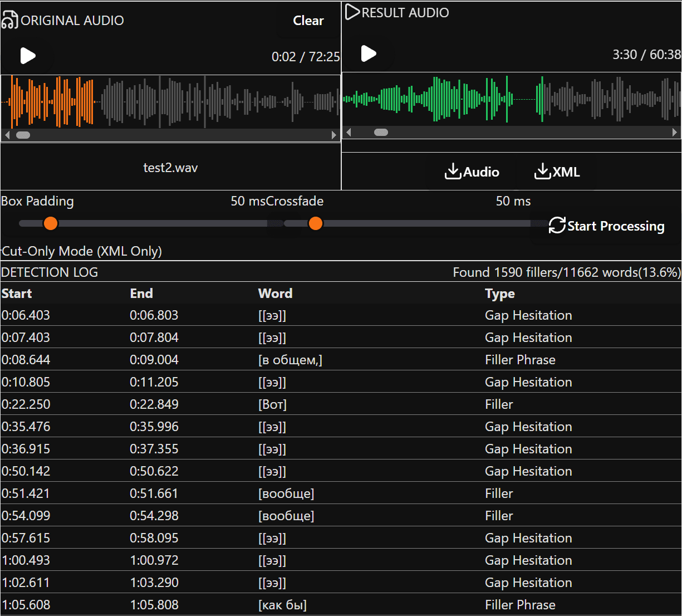The height and width of the screenshot is (616, 682).
Task: Click the Clear button to remove loaded audio
Action: (x=308, y=20)
